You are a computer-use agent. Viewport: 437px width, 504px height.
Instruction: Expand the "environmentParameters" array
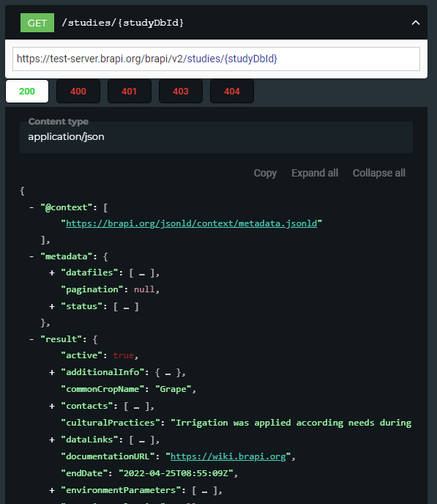click(52, 491)
